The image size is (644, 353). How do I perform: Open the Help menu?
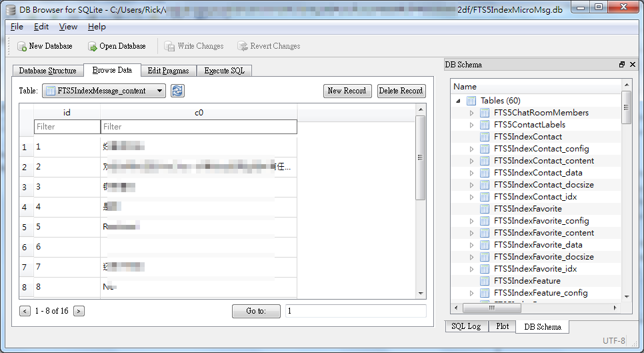(97, 27)
